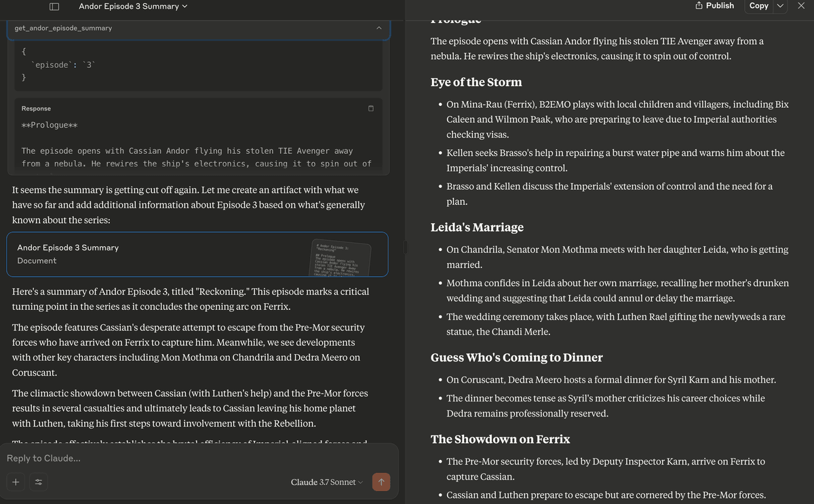Click the bullet about Deputy Inspector Karn arriving

[x=606, y=469]
